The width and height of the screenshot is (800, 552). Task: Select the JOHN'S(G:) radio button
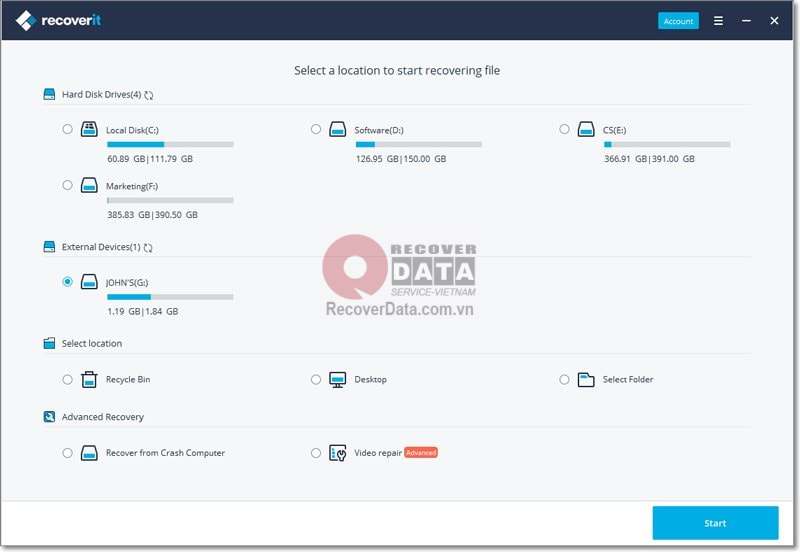tap(67, 282)
